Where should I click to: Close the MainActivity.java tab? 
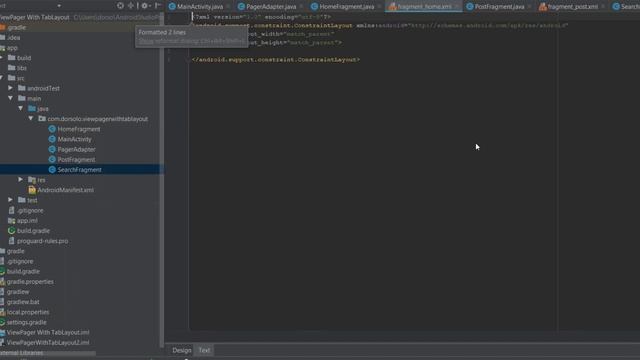coord(228,7)
